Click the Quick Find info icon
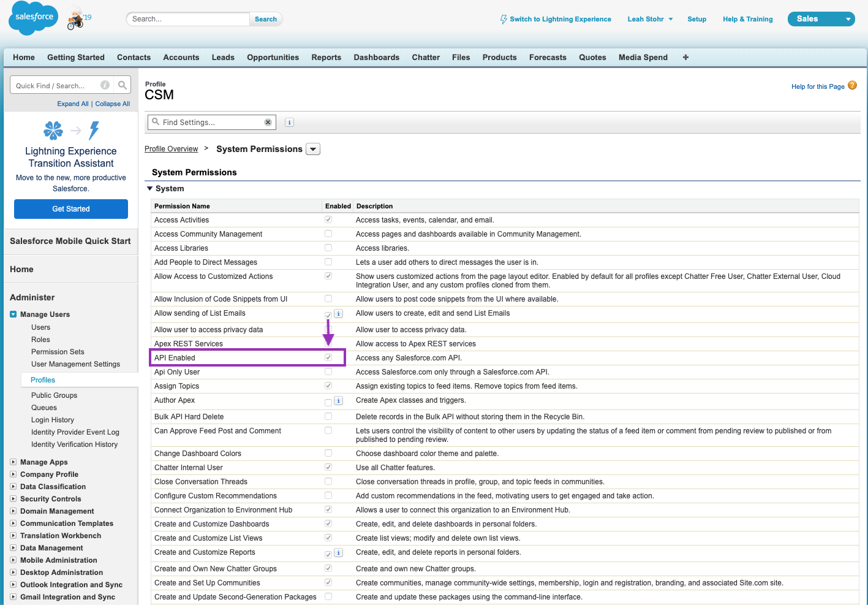Screen dimensions: 868x605 coord(105,85)
